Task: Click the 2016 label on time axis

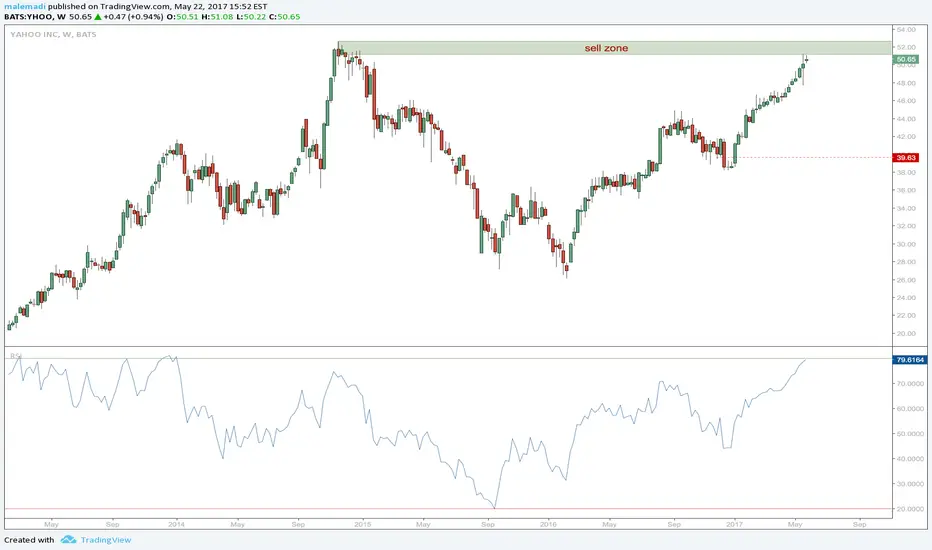Action: pyautogui.click(x=548, y=524)
